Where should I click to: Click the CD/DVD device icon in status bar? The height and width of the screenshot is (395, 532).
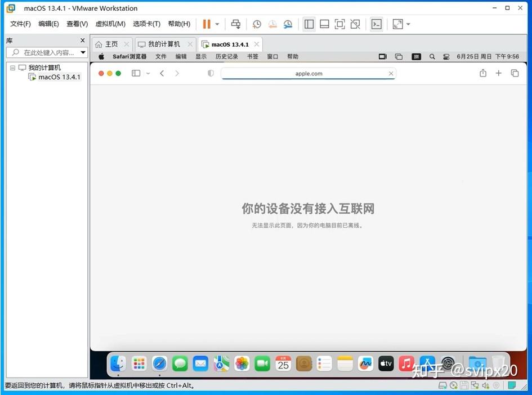coord(454,385)
